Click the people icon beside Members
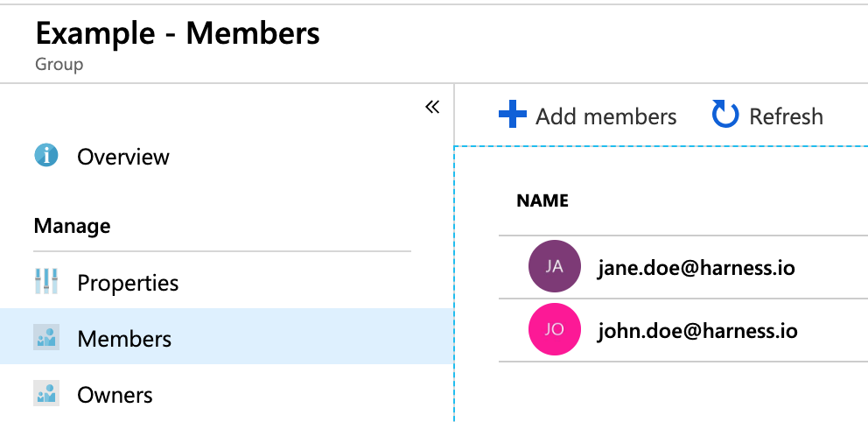This screenshot has width=868, height=422. [x=46, y=337]
